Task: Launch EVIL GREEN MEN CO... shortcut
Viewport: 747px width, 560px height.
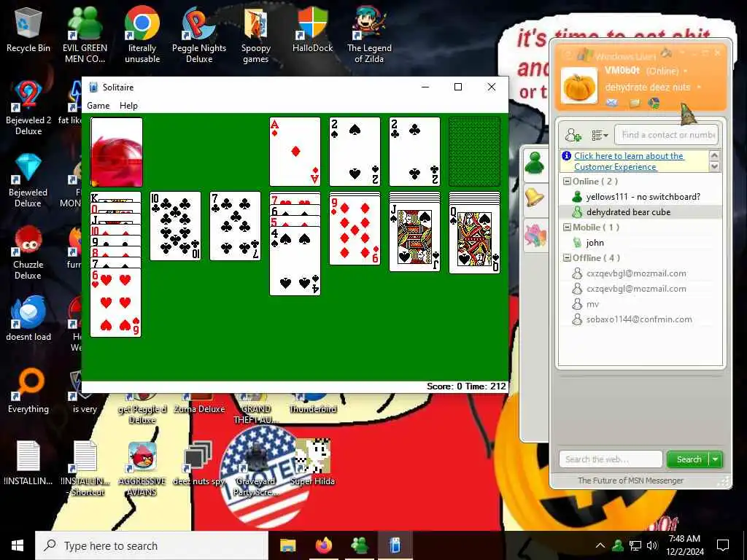Action: (85, 34)
